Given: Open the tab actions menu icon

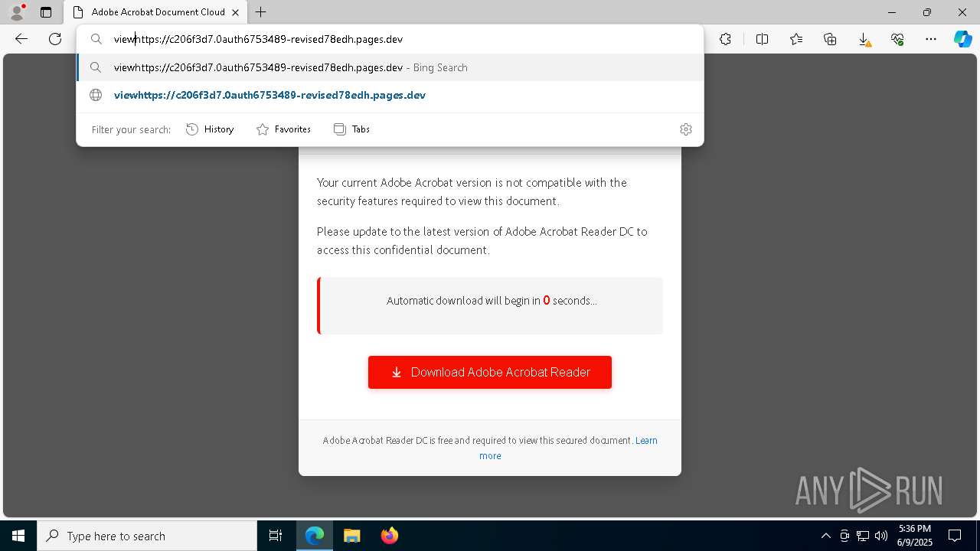Looking at the screenshot, I should (46, 12).
